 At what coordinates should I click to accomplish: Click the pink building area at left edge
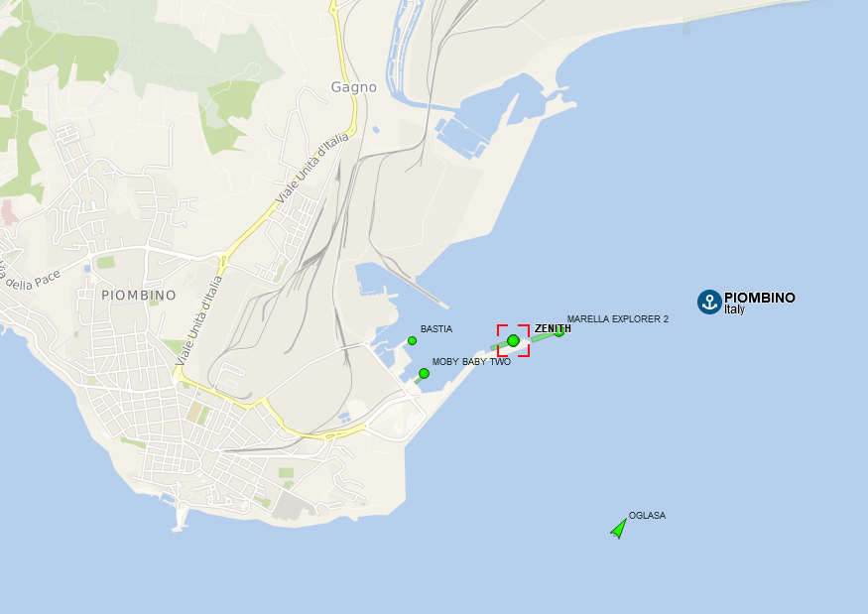click(x=8, y=212)
